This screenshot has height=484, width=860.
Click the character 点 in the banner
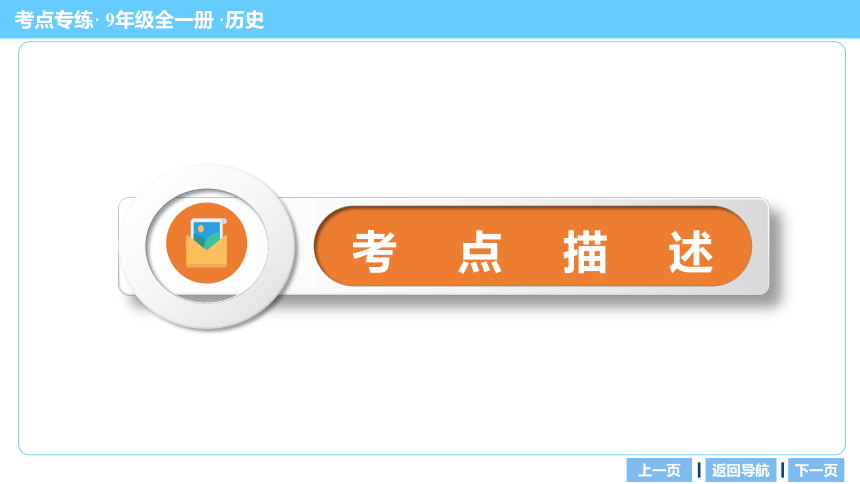[480, 252]
